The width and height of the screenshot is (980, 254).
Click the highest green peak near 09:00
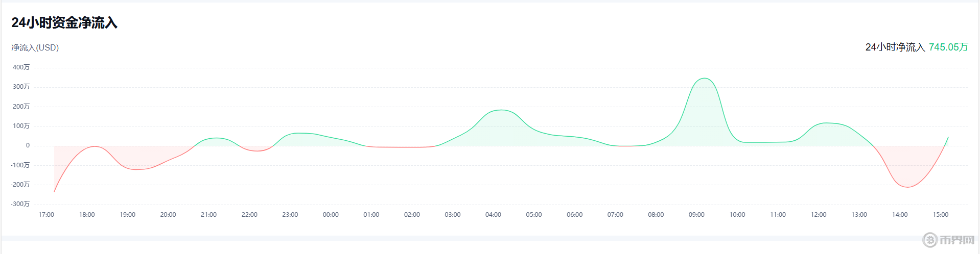tap(705, 79)
